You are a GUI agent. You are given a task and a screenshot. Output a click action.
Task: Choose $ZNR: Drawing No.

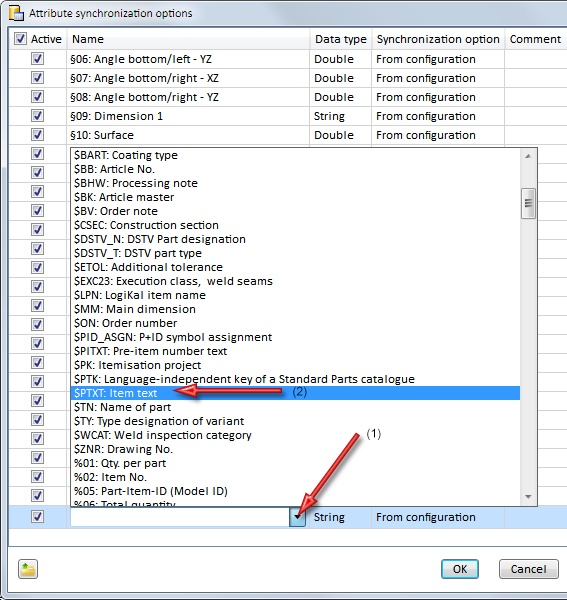tap(295, 449)
